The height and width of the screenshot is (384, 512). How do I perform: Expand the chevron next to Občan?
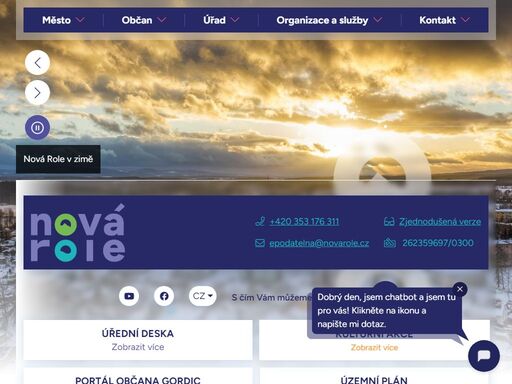click(x=162, y=20)
